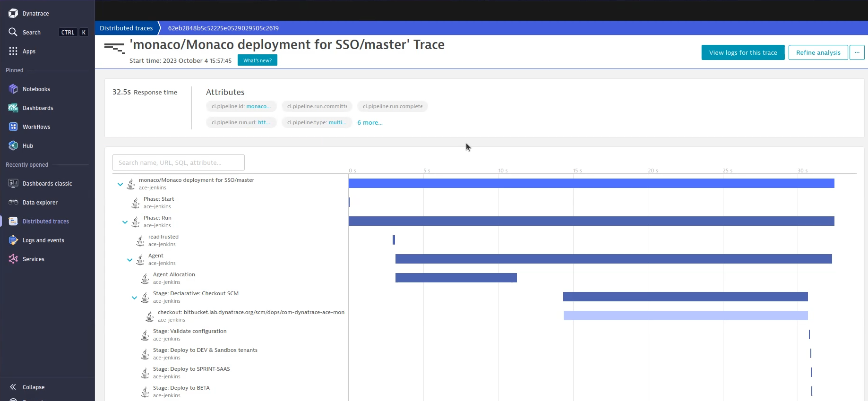Open Dashboards app icon
Image resolution: width=868 pixels, height=401 pixels.
[13, 108]
